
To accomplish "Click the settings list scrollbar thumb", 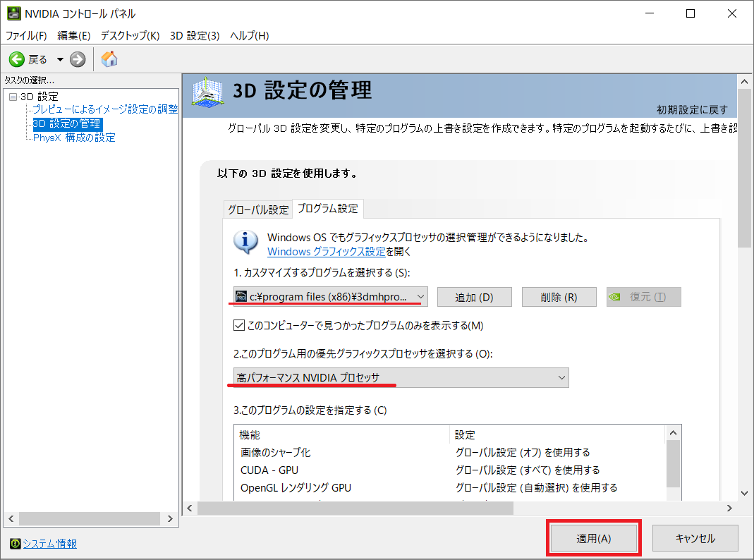I will point(673,464).
